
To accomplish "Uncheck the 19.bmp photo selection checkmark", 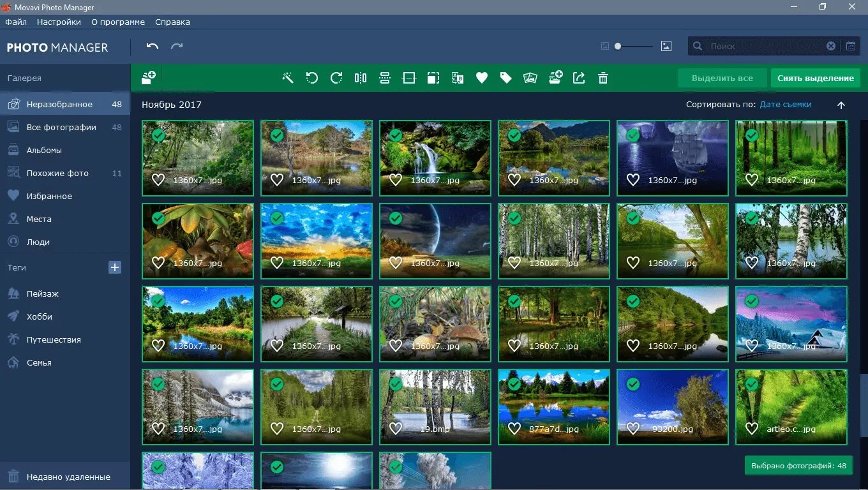I will point(396,384).
